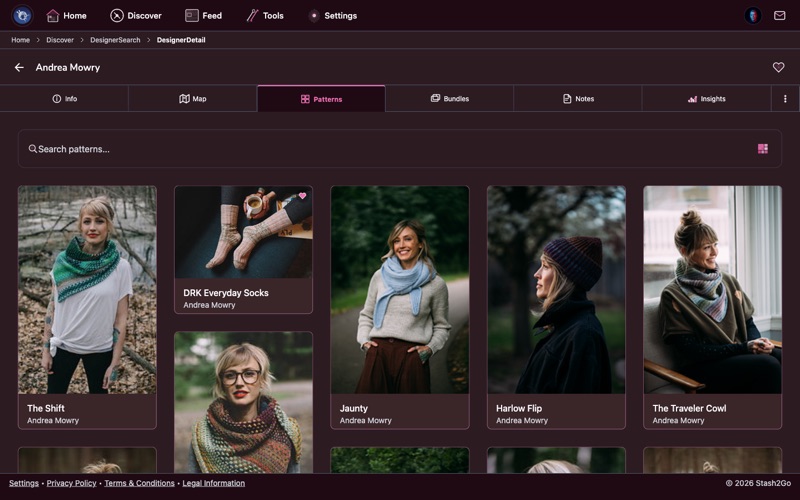The width and height of the screenshot is (800, 500).
Task: Open the colorful shawl pattern photo with glasses
Action: [x=243, y=403]
